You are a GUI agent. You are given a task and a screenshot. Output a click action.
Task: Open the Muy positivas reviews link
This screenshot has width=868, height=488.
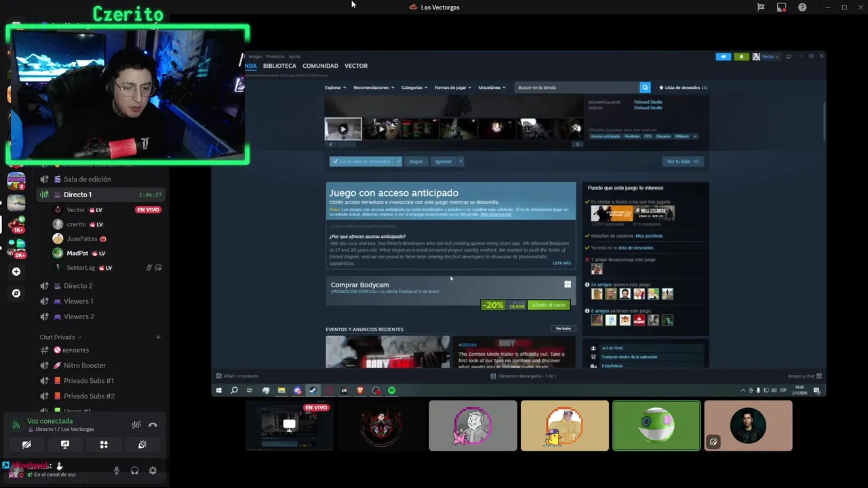click(650, 236)
